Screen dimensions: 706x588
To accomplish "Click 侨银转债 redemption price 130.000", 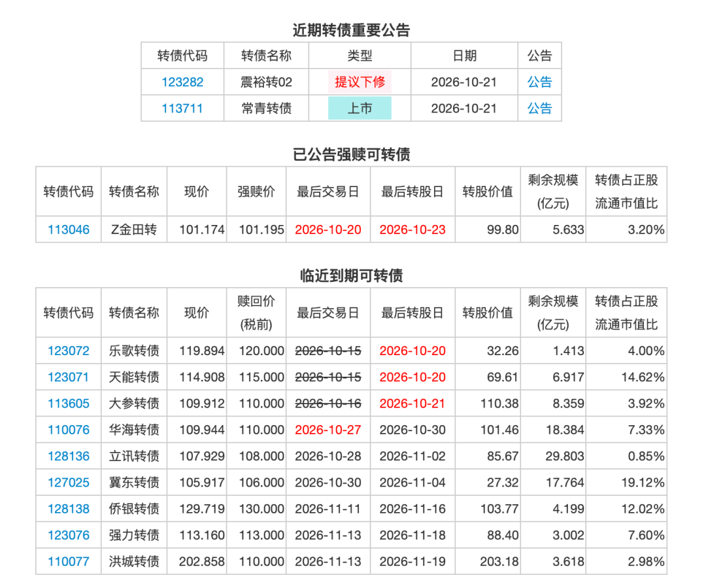I will pyautogui.click(x=261, y=509).
